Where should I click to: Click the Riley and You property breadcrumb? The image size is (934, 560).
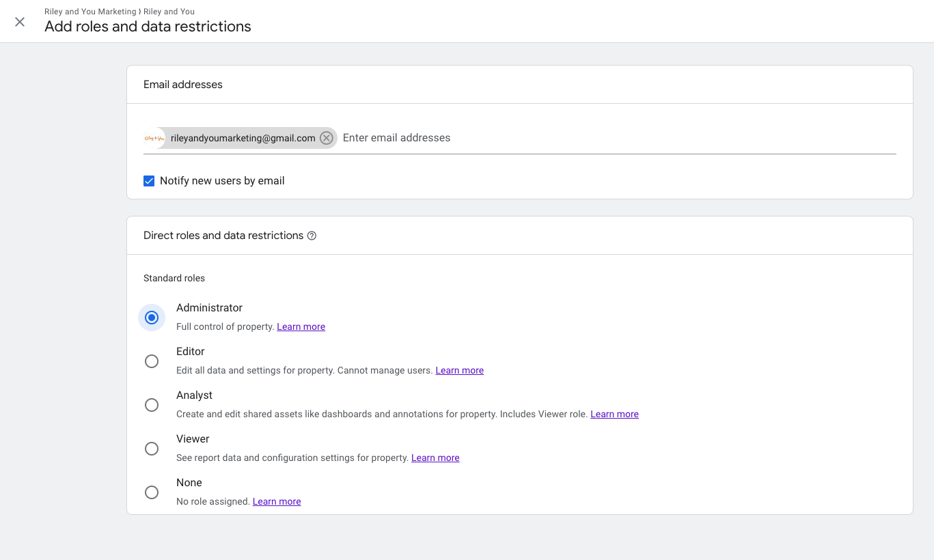(169, 12)
